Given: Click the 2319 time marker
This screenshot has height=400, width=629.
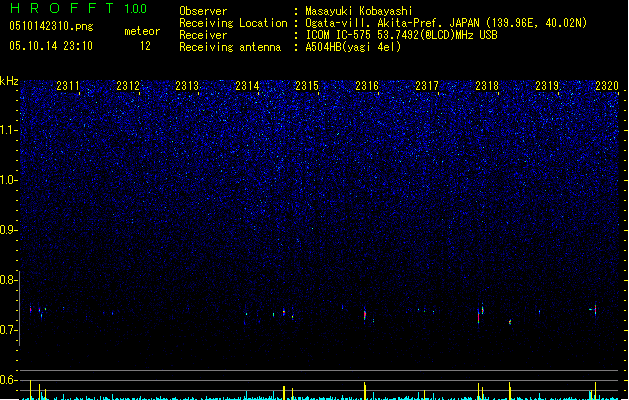Looking at the screenshot, I should 547,86.
